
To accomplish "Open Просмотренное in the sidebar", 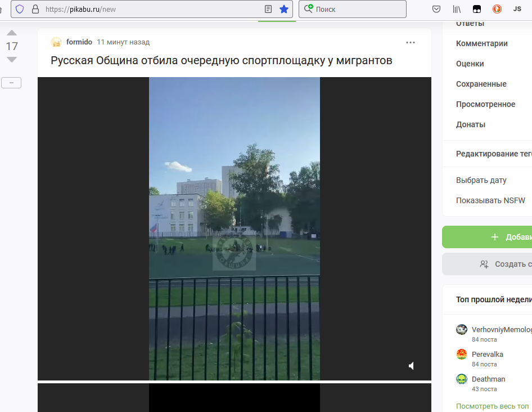I will click(485, 104).
